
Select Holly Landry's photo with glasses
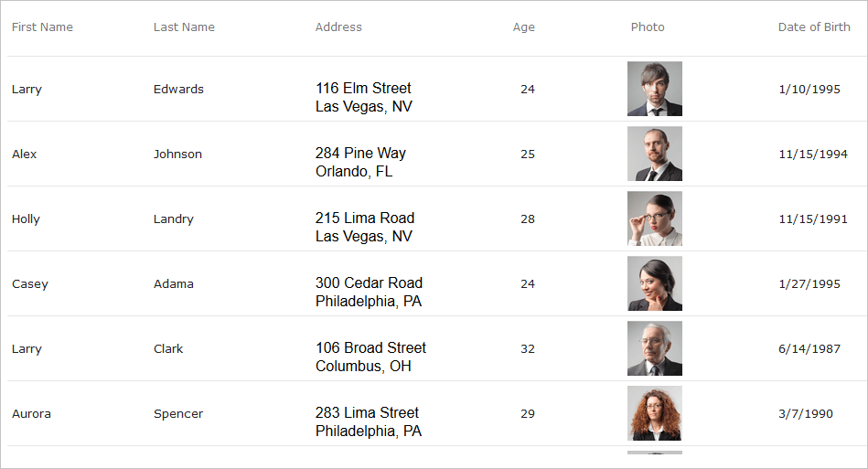654,219
